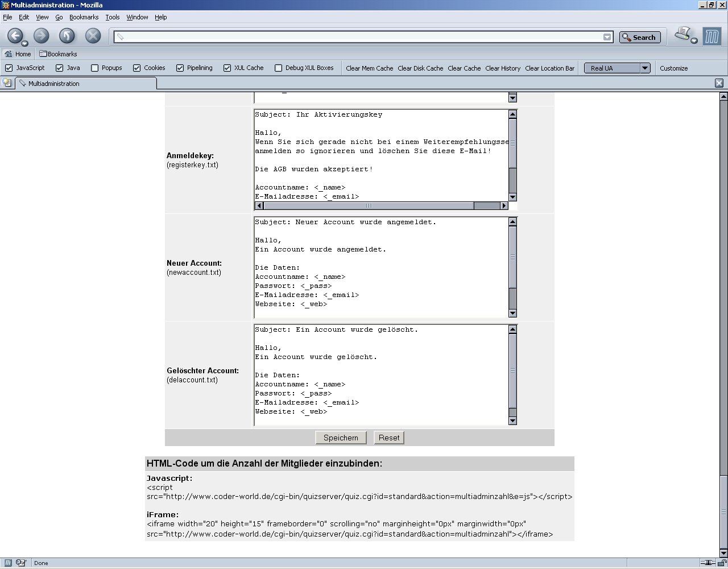Click the Forward navigation arrow

click(x=41, y=36)
